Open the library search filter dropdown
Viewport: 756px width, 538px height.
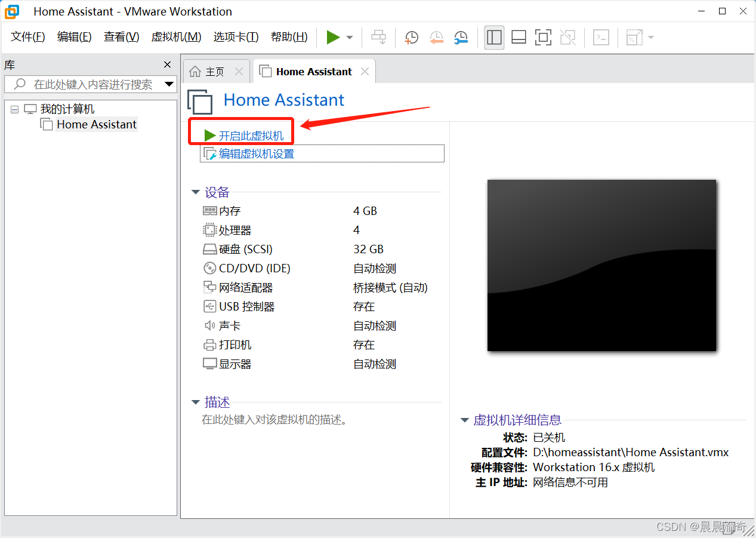tap(169, 84)
